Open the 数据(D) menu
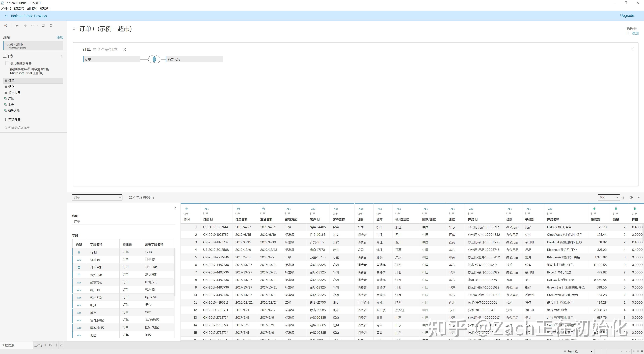 click(x=19, y=8)
